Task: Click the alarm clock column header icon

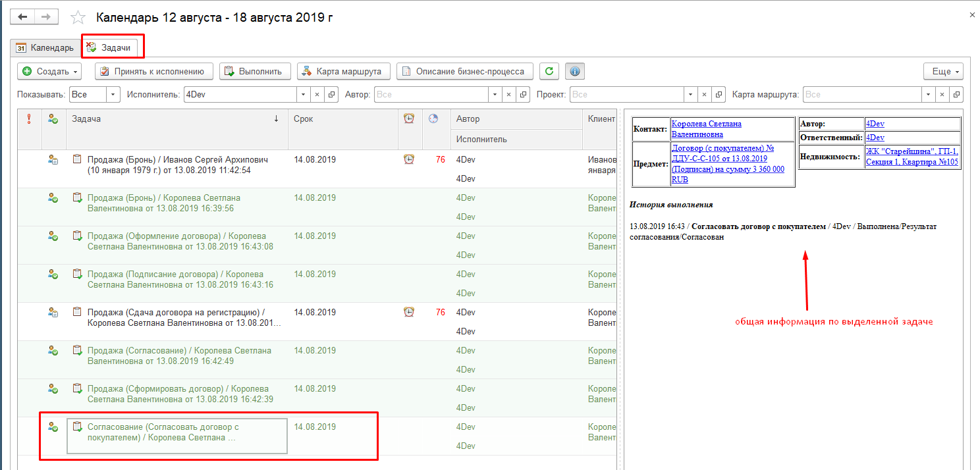Action: click(x=409, y=118)
